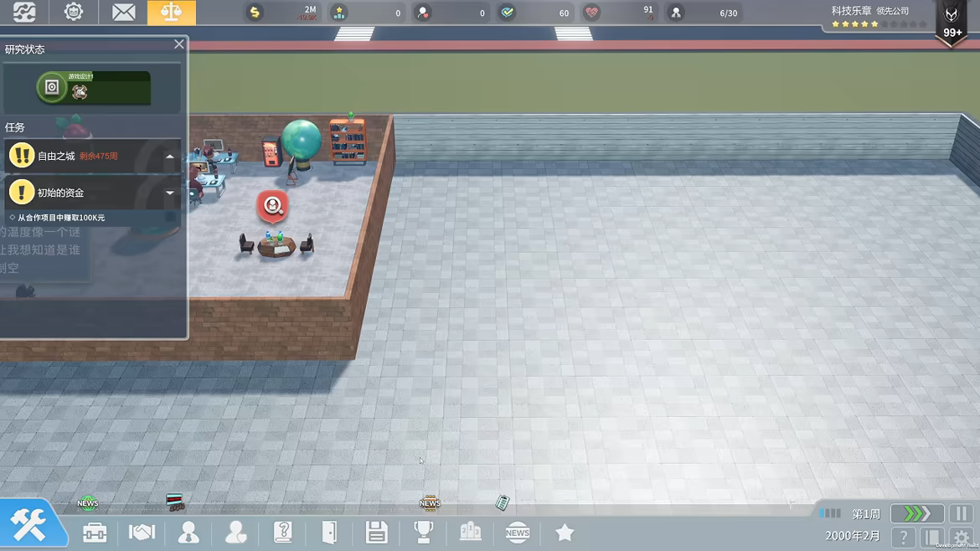Open the trophy awards icon
980x551 pixels.
coord(423,533)
